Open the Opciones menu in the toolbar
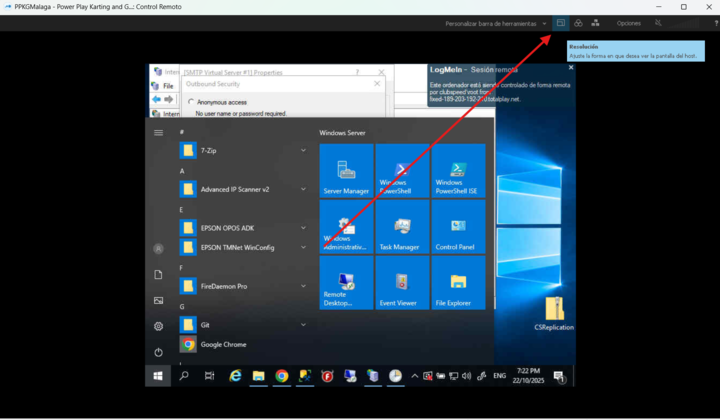720x420 pixels. point(628,23)
